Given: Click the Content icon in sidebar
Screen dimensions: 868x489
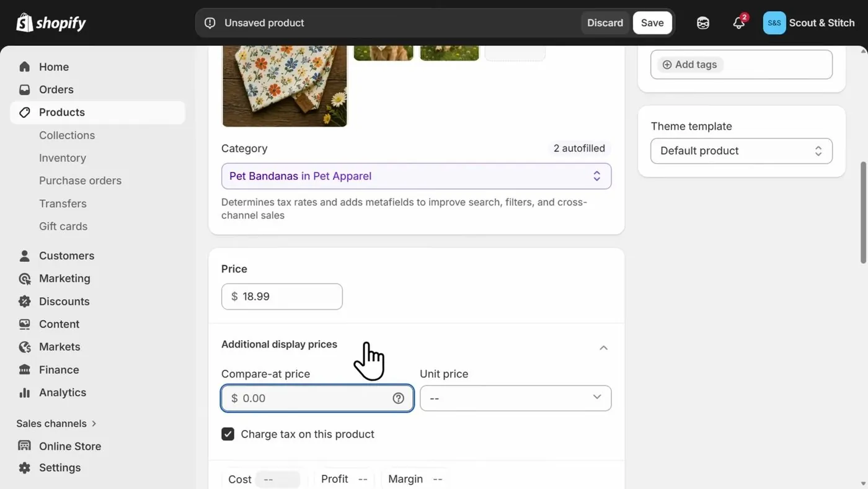Looking at the screenshot, I should pyautogui.click(x=25, y=324).
